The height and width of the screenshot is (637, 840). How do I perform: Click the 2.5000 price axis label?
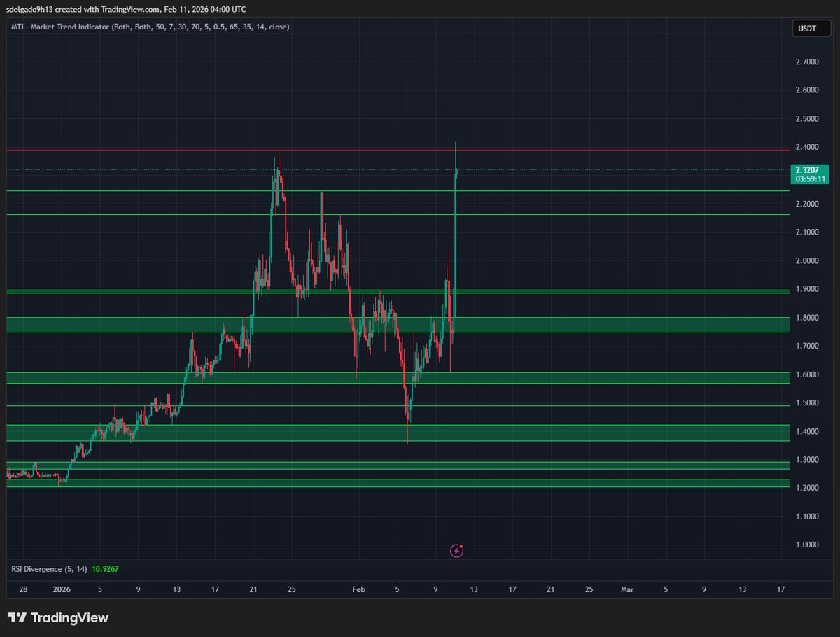[x=807, y=119]
